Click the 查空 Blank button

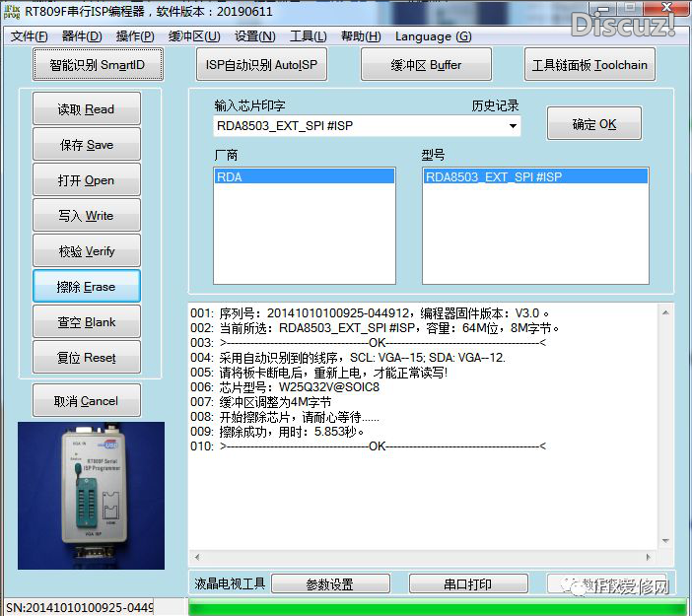tap(87, 321)
